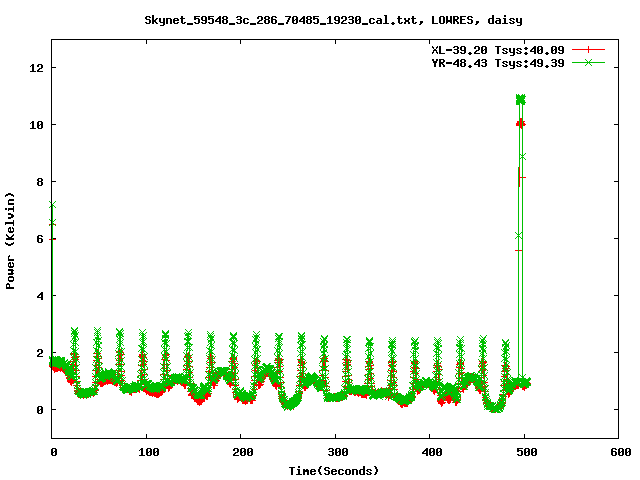Click the green YR legend line sample
640x480 pixels.
tap(588, 62)
